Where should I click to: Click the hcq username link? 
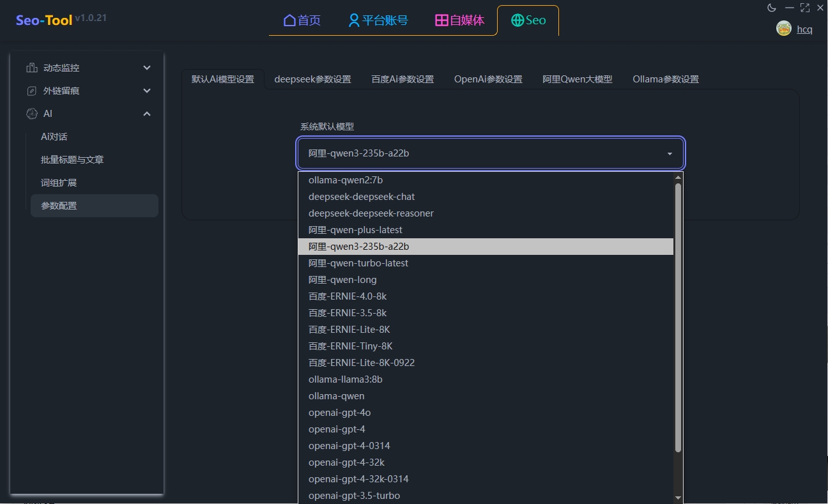tap(804, 29)
